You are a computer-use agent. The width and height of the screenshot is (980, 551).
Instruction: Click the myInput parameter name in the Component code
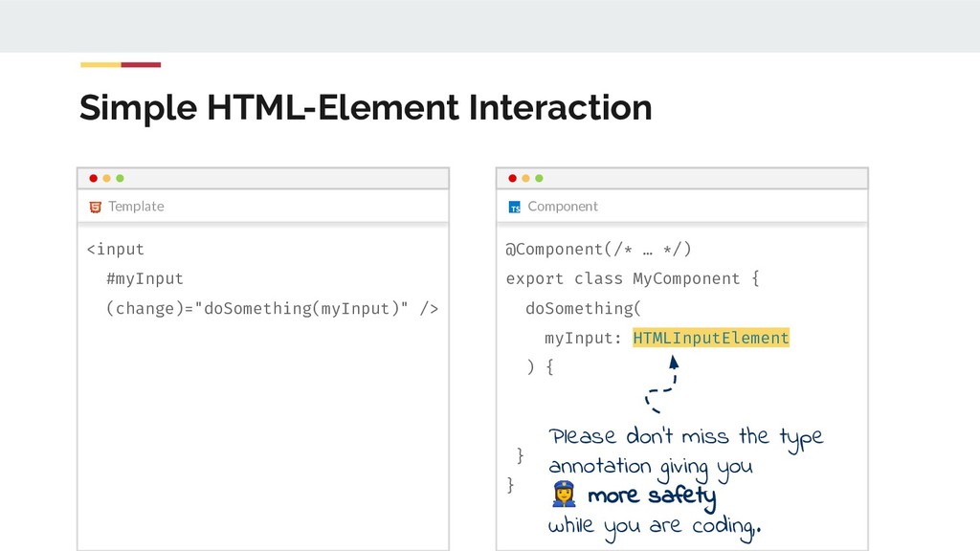[x=582, y=338]
